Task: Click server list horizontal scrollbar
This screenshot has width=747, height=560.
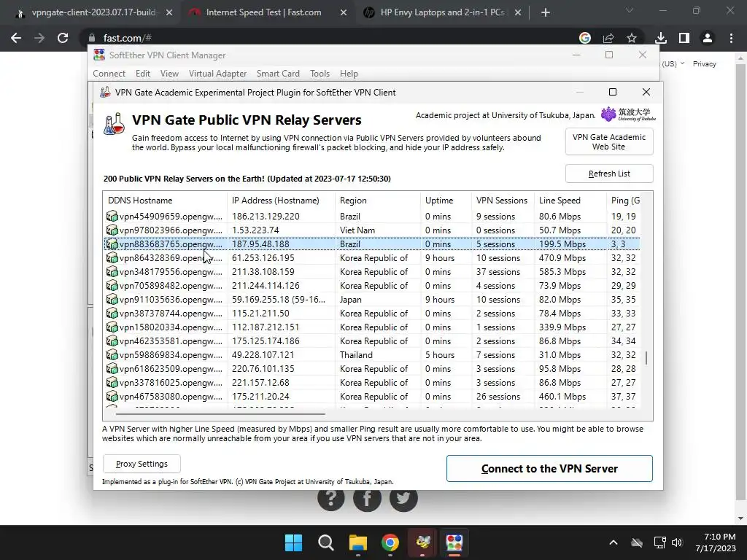Action: (x=220, y=414)
